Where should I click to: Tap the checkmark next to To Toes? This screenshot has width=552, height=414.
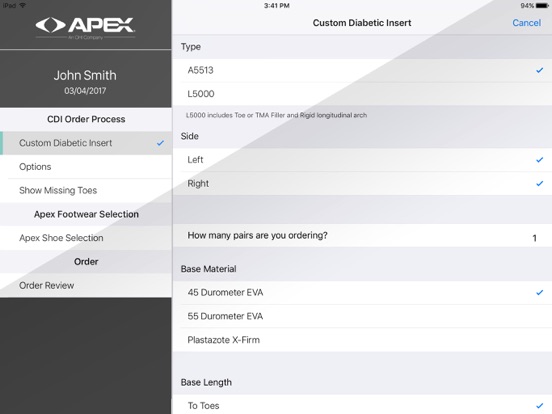(x=539, y=406)
